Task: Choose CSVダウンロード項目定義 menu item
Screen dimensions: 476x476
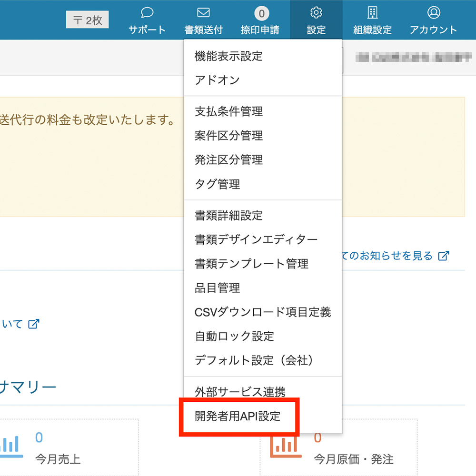Action: click(262, 312)
